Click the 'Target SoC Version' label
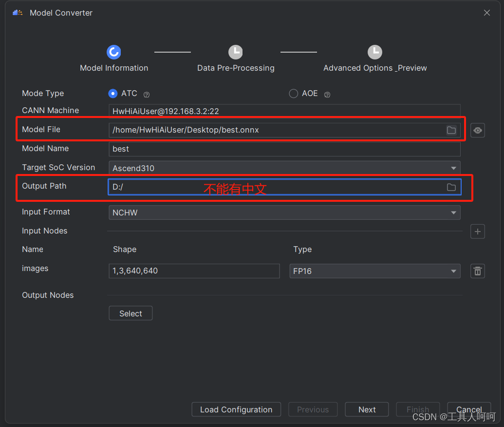 click(58, 167)
